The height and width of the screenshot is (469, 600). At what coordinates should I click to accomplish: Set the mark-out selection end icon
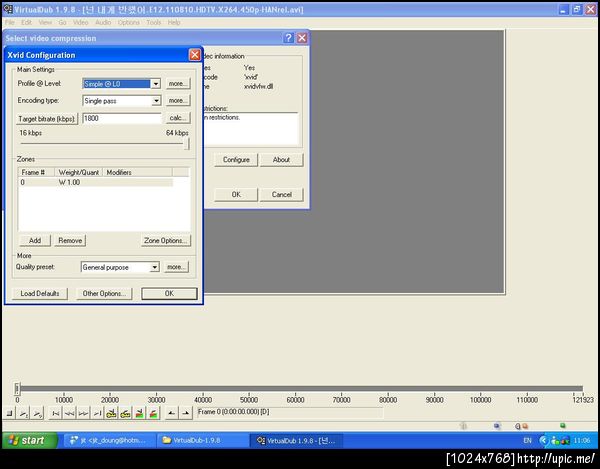tap(186, 413)
